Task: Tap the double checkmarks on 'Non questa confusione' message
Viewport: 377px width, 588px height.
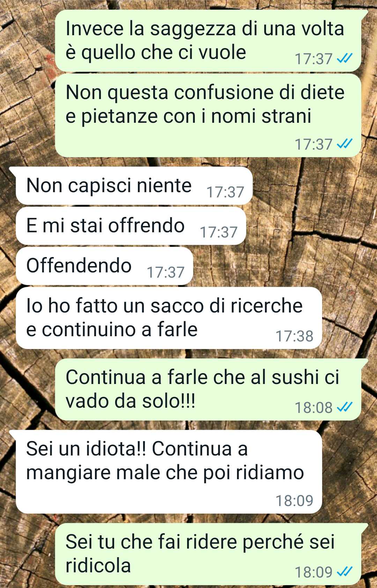Action: (344, 143)
